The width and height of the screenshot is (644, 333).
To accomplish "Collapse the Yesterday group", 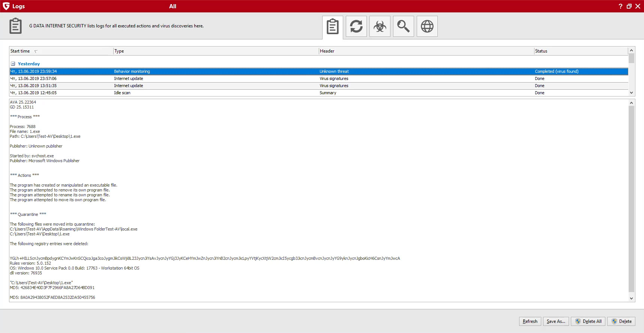I will pos(13,64).
